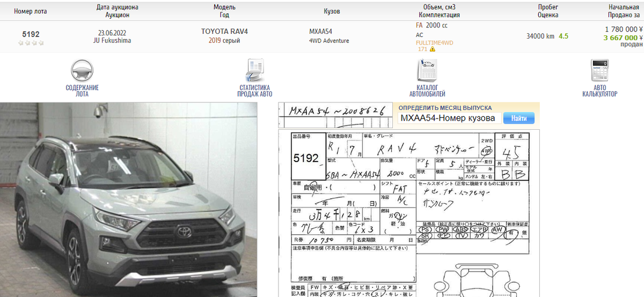Open the gray Toyota RAV4 photo
The image size is (644, 297).
(x=129, y=200)
